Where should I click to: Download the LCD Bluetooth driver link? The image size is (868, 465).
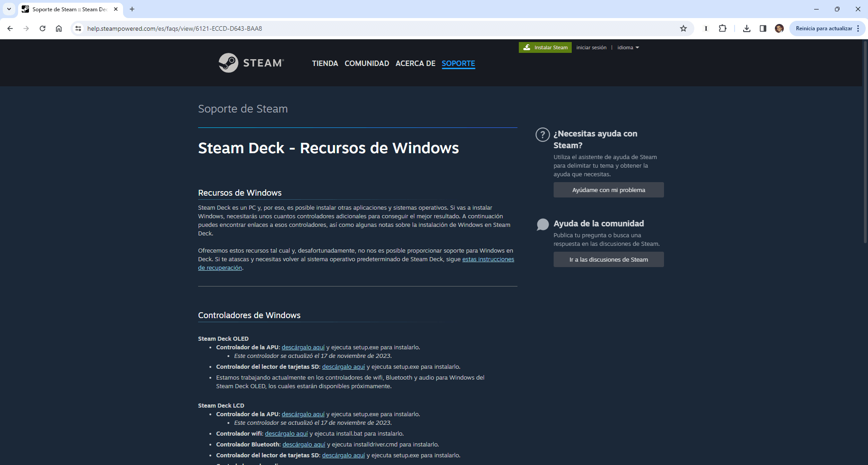coord(304,445)
